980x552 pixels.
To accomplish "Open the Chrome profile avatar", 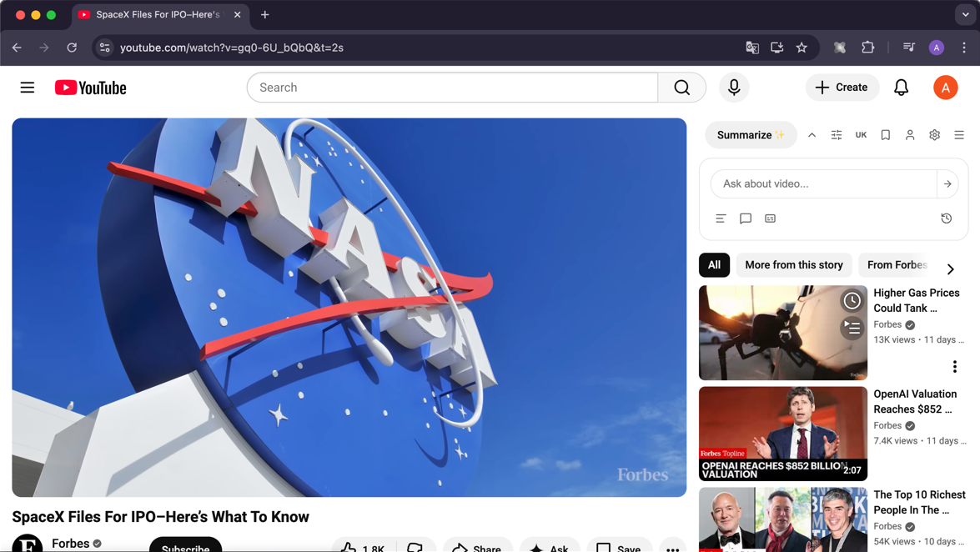I will [x=937, y=48].
